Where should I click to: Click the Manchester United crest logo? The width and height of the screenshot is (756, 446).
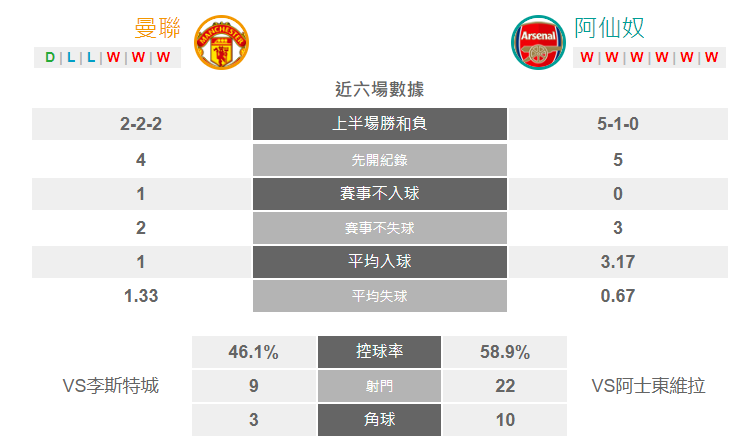(221, 42)
